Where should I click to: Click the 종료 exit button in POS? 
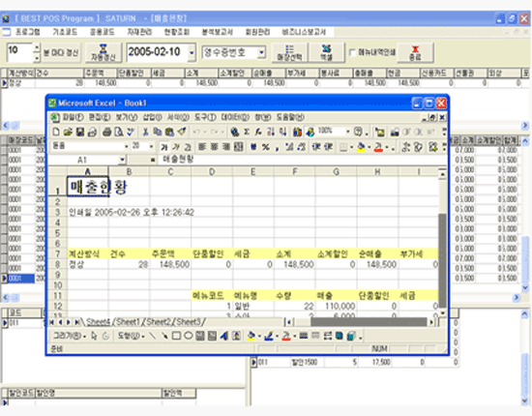click(415, 52)
